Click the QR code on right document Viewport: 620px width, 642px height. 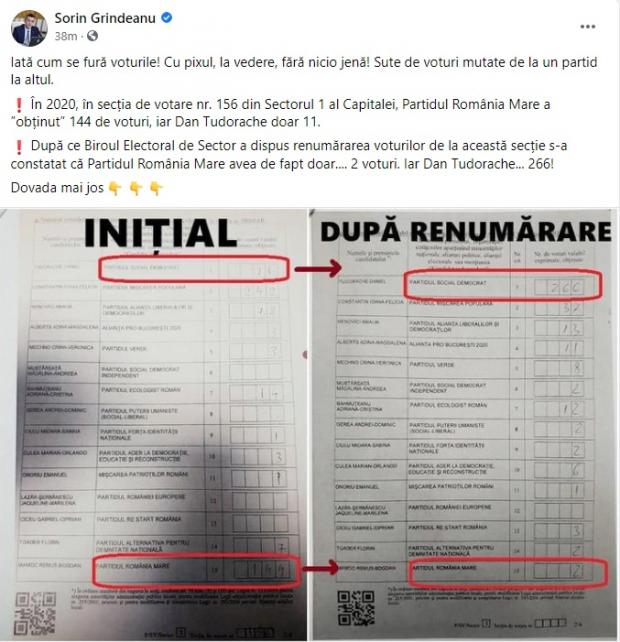pyautogui.click(x=356, y=608)
